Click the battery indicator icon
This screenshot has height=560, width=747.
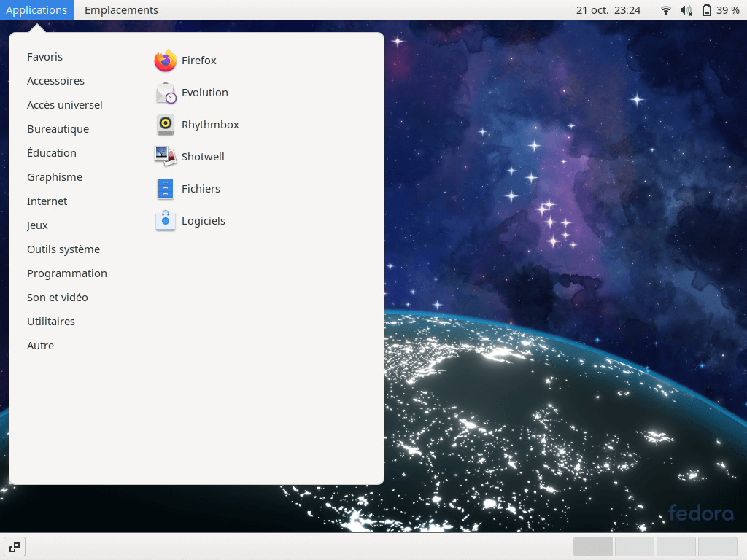pos(707,10)
